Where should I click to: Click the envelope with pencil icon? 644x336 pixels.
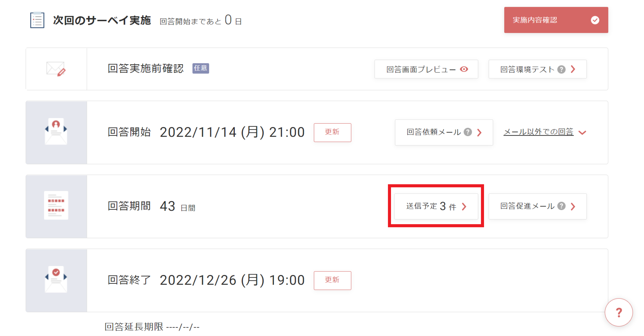[56, 69]
